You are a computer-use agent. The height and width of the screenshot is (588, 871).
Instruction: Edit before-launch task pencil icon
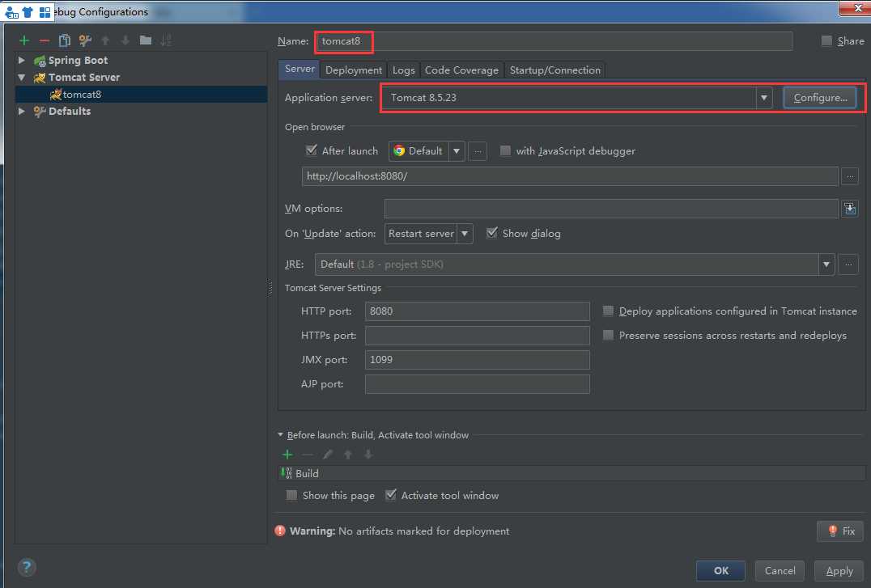(x=328, y=455)
